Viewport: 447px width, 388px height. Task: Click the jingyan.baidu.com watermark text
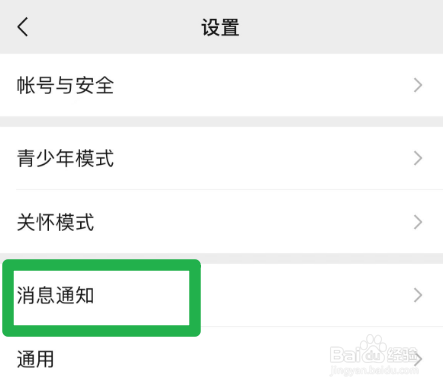[x=374, y=370]
